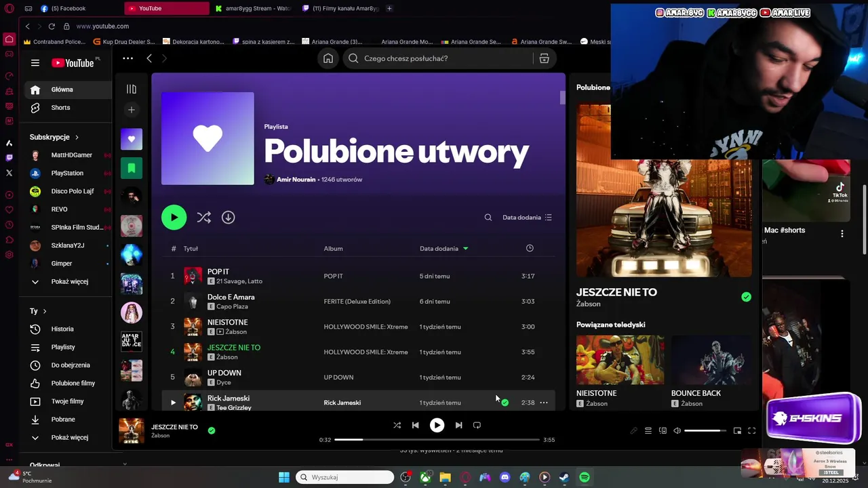Screen dimensions: 868x488
Task: Reload the youtube.com page
Action: coord(52,26)
